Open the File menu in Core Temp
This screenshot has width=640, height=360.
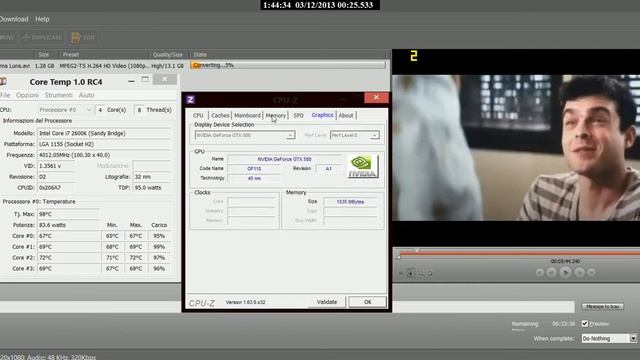click(5, 95)
